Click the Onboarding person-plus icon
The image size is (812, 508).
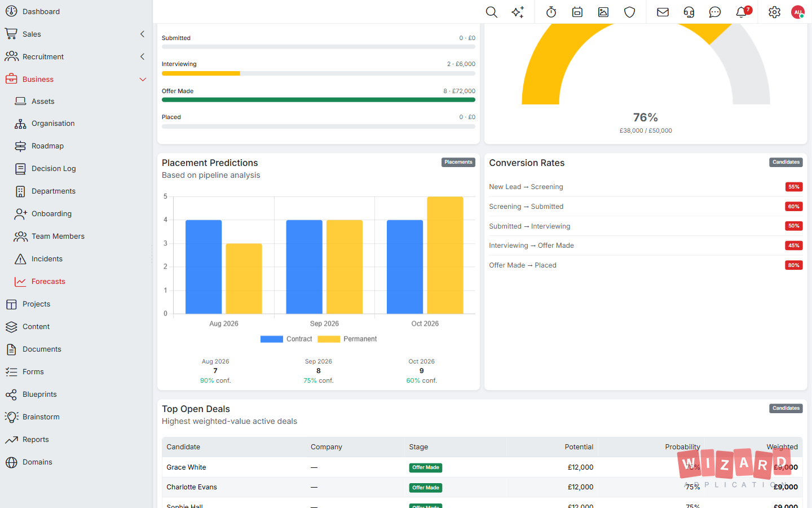20,214
